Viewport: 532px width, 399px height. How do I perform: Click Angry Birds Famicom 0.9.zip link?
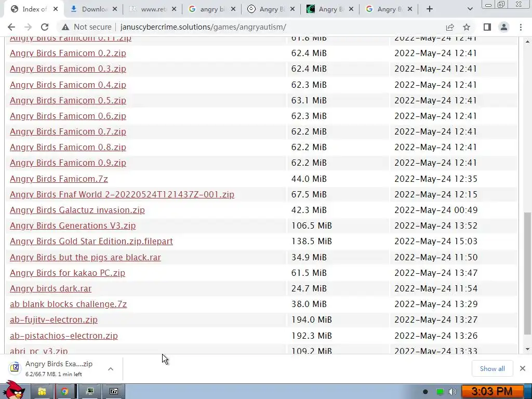68,163
